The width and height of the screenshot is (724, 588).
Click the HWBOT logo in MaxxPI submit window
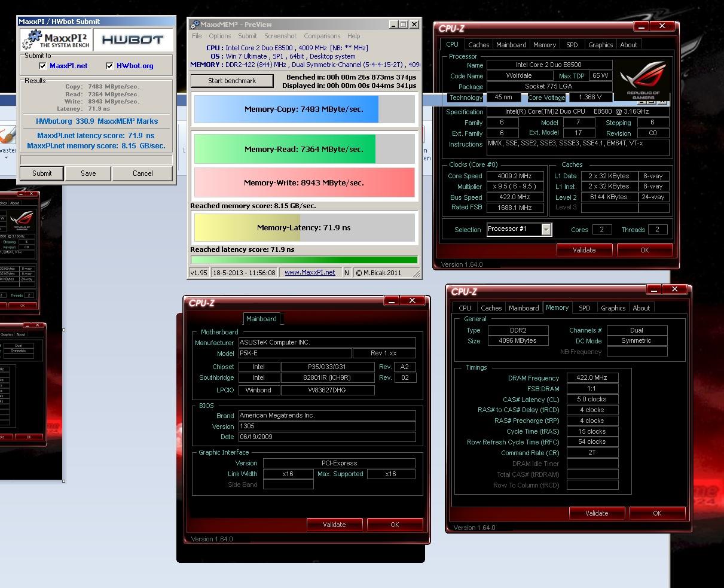pyautogui.click(x=133, y=39)
